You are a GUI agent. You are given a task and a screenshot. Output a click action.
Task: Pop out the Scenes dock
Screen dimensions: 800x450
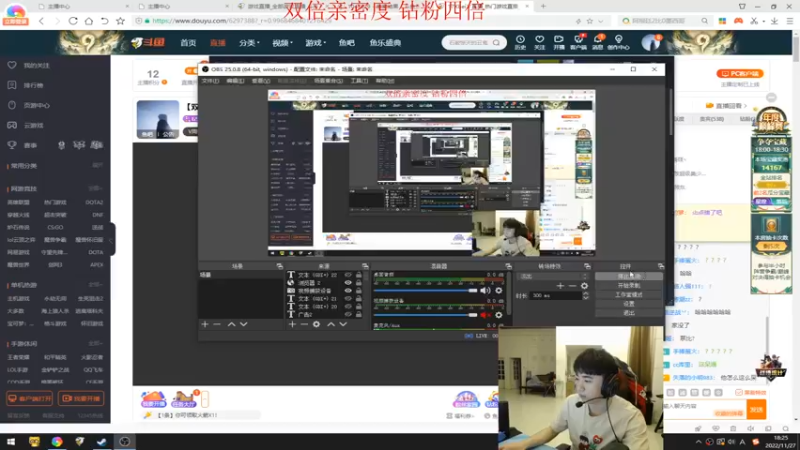tap(280, 266)
